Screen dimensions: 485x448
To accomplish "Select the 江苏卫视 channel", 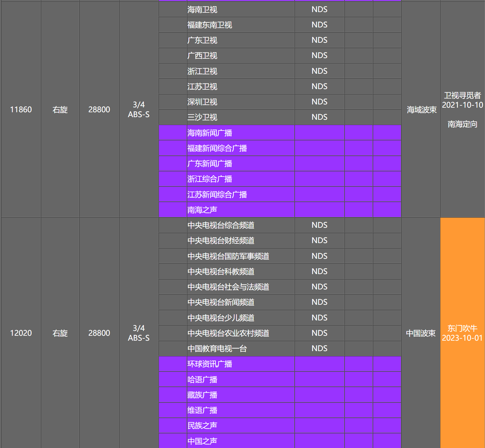I will pos(241,86).
